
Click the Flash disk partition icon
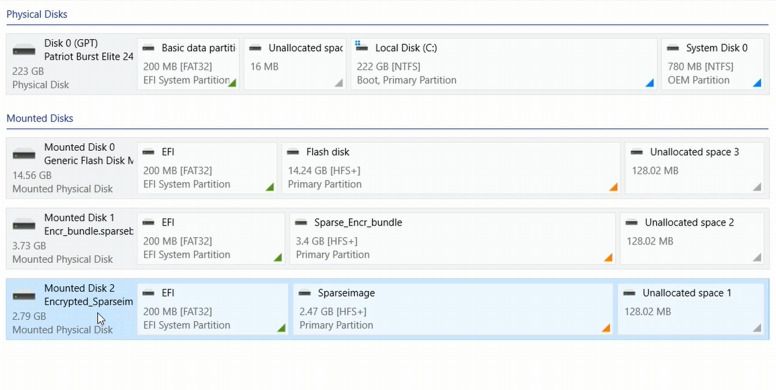pyautogui.click(x=293, y=152)
